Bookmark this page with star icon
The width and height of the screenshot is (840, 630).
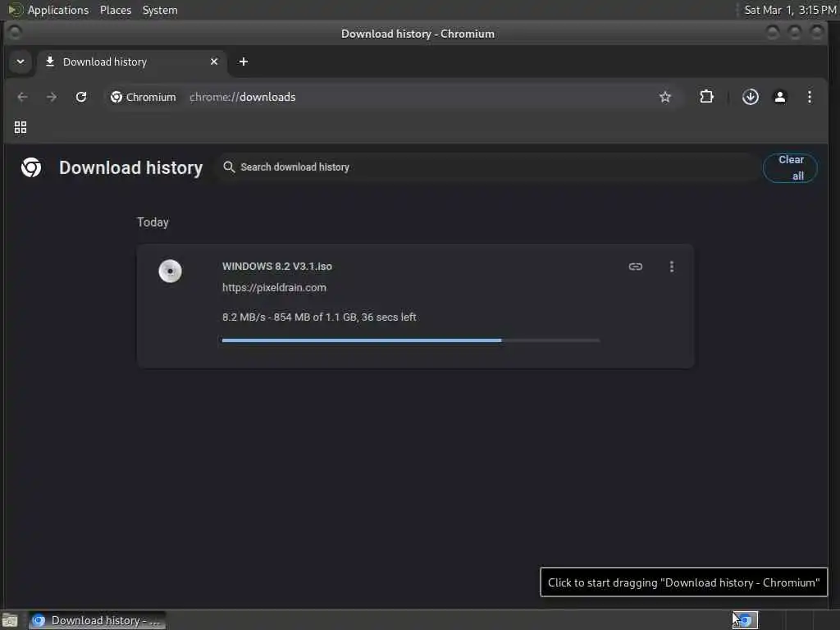coord(664,97)
